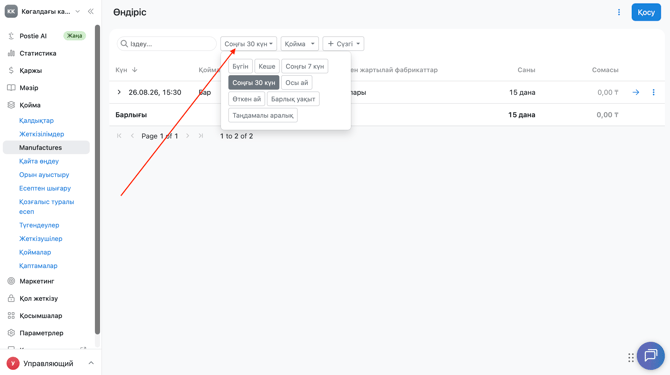The width and height of the screenshot is (670, 375).
Task: Click the user avatar icon
Action: 13,363
